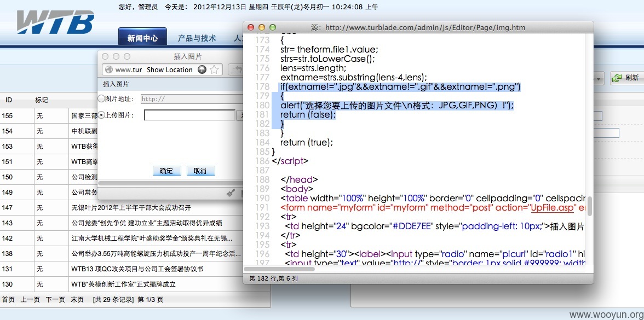Screen dimensions: 644x320
Task: Go to 上一页 in pagination
Action: pyautogui.click(x=30, y=300)
